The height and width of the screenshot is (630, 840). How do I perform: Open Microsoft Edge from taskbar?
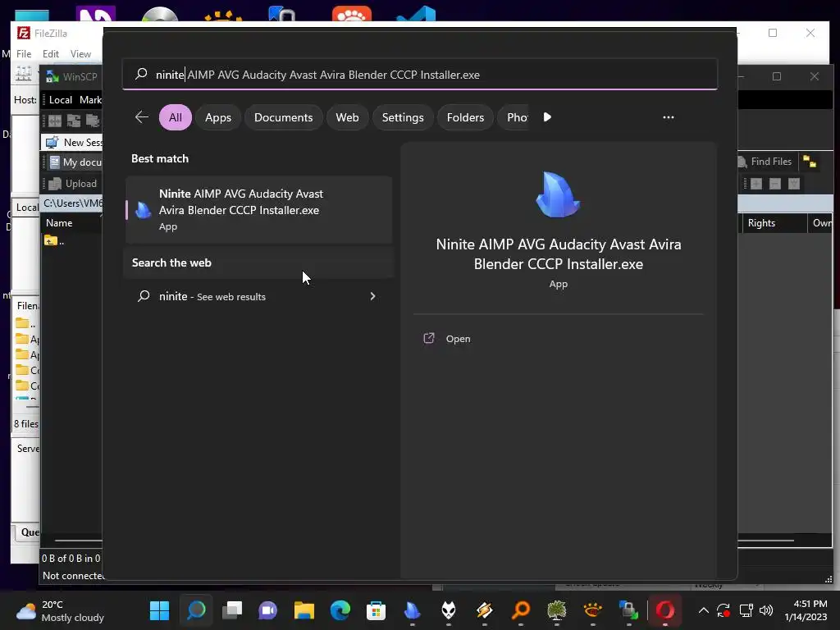pyautogui.click(x=340, y=610)
